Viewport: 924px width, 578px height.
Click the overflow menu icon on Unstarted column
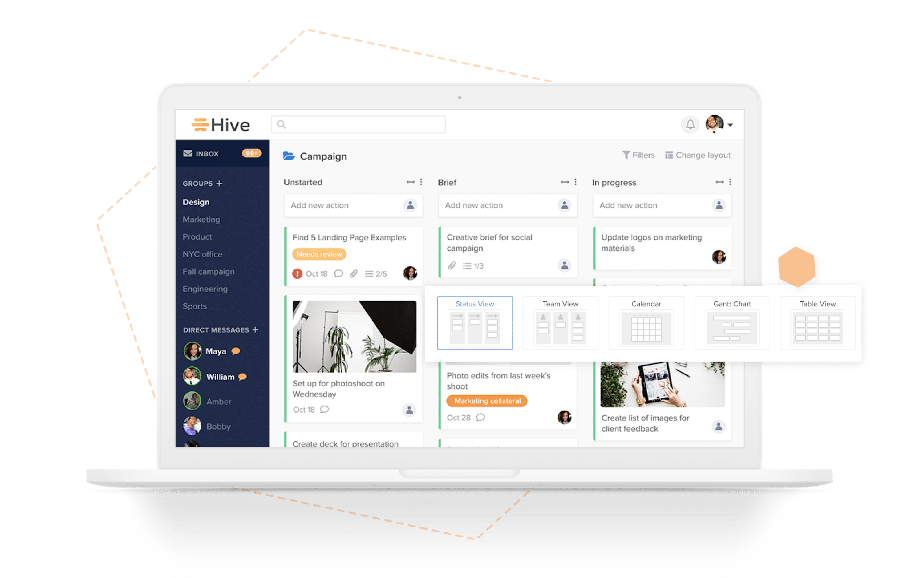tap(421, 182)
